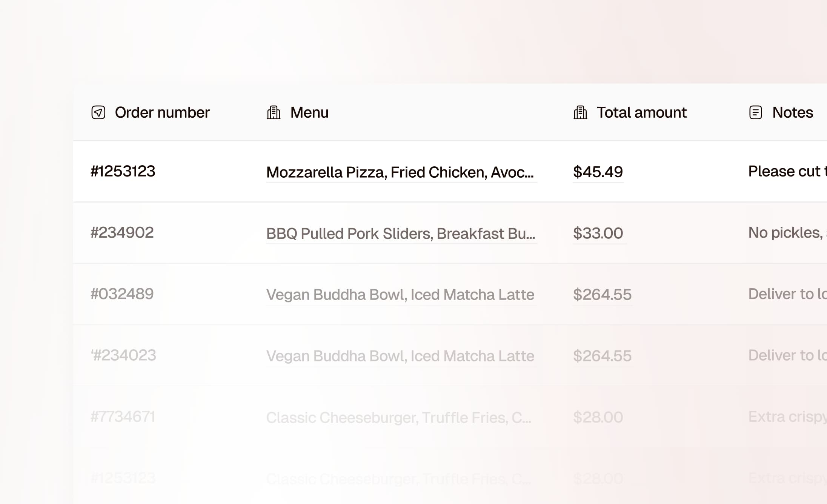
Task: Open order #1253123 in the first row
Action: [x=123, y=171]
